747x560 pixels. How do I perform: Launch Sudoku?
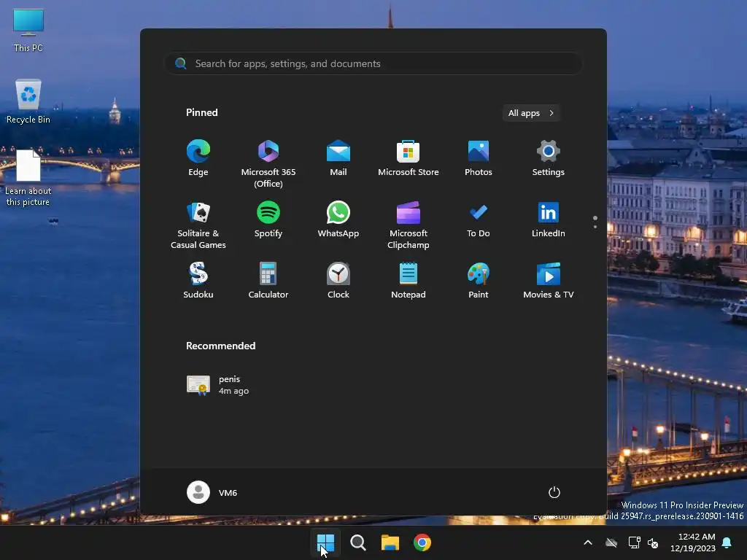tap(198, 281)
